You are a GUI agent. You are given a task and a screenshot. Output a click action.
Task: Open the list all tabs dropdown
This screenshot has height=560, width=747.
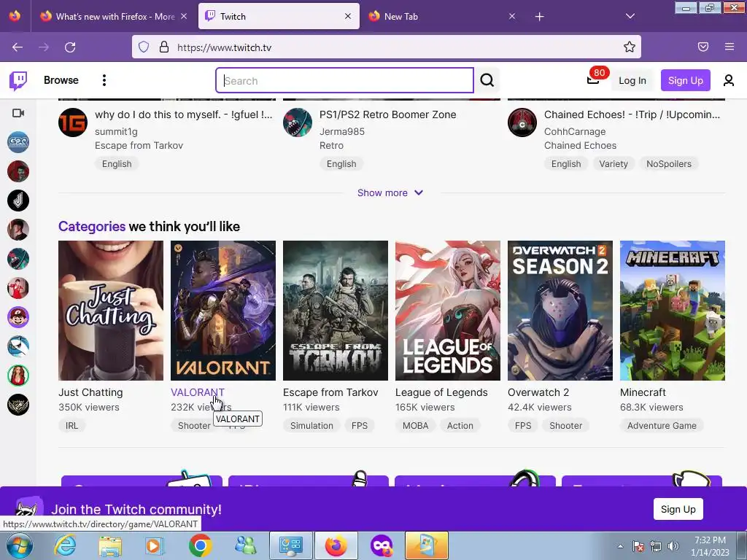point(630,17)
